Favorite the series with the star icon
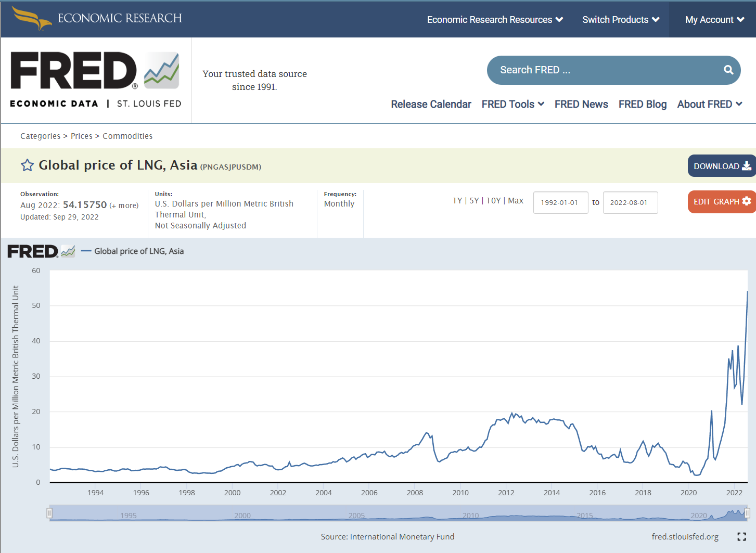756x553 pixels. click(27, 165)
